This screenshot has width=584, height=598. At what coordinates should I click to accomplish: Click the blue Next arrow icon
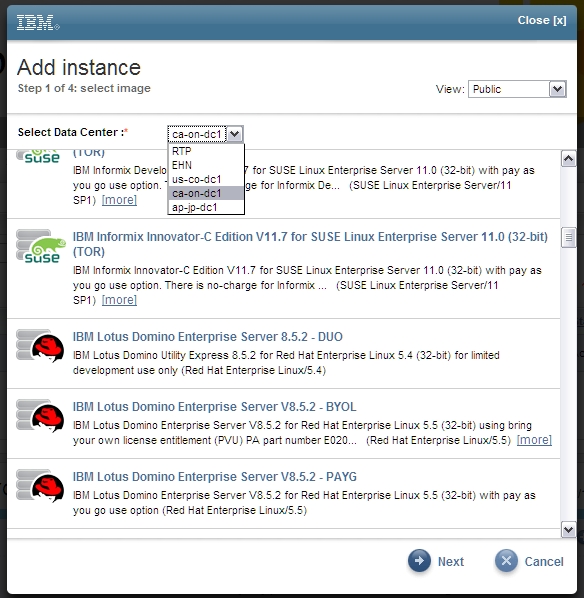point(419,561)
